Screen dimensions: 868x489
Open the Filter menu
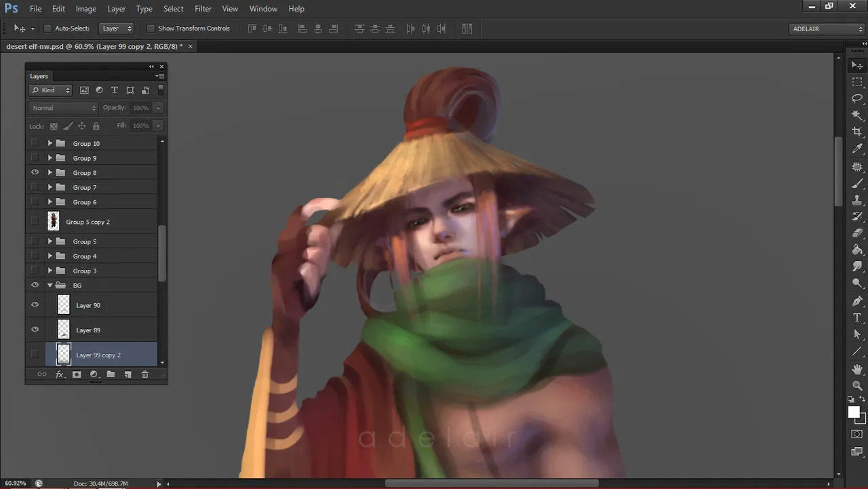pyautogui.click(x=203, y=9)
